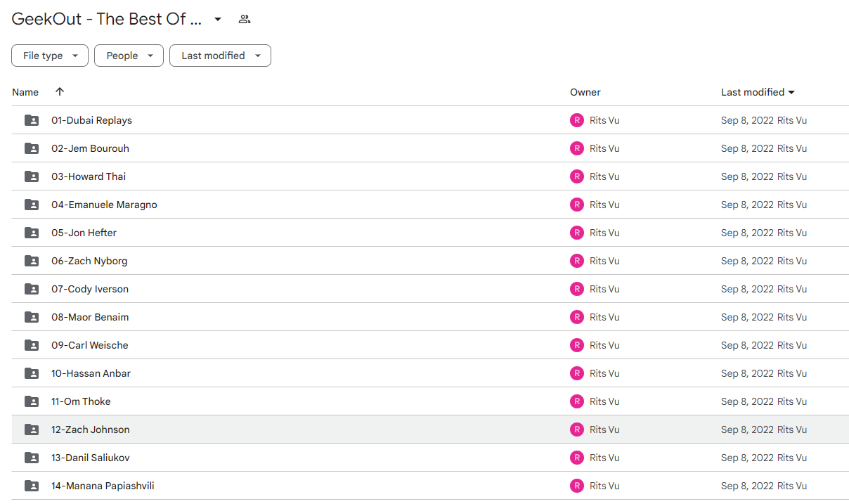Sort by Name column header
Image resolution: width=849 pixels, height=504 pixels.
25,92
